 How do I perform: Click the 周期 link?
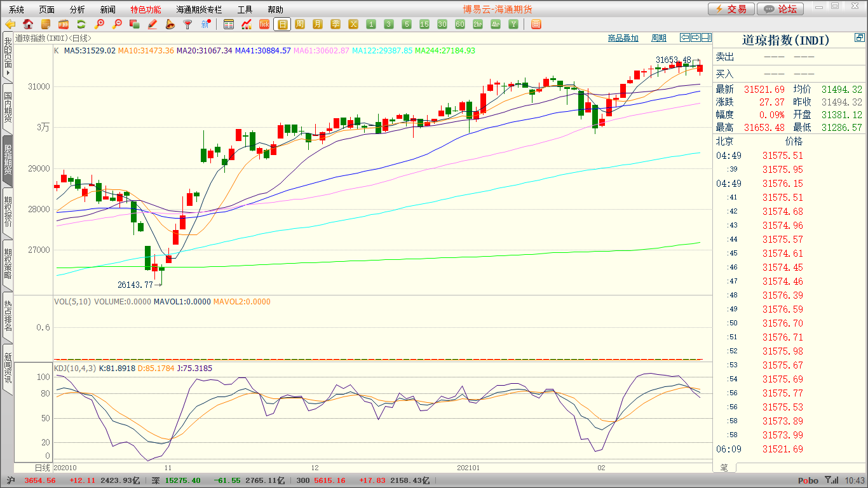(659, 38)
